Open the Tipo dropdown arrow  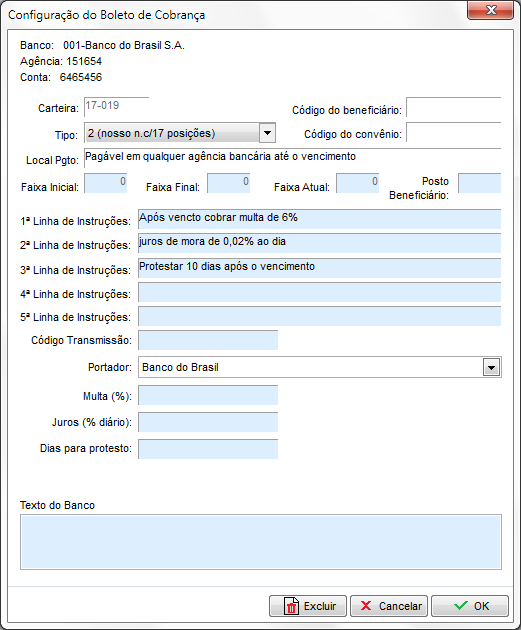point(268,133)
